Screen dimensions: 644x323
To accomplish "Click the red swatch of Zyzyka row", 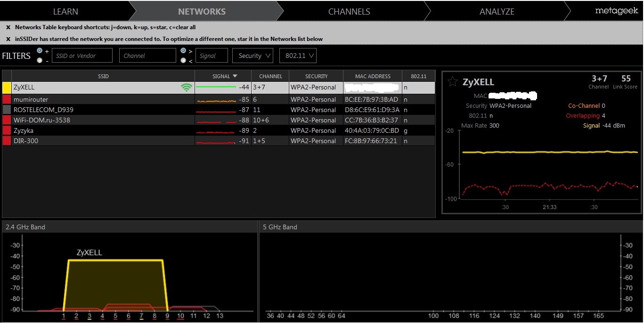I will (7, 130).
